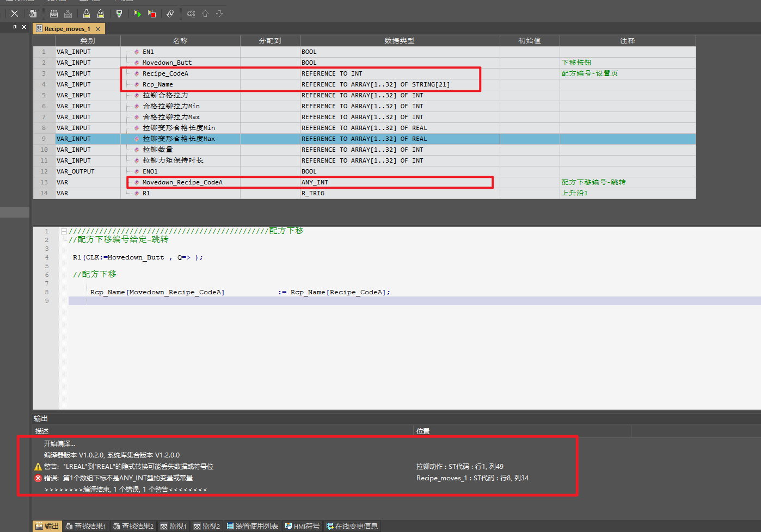Select the 在线变更信息 tab

[x=352, y=526]
